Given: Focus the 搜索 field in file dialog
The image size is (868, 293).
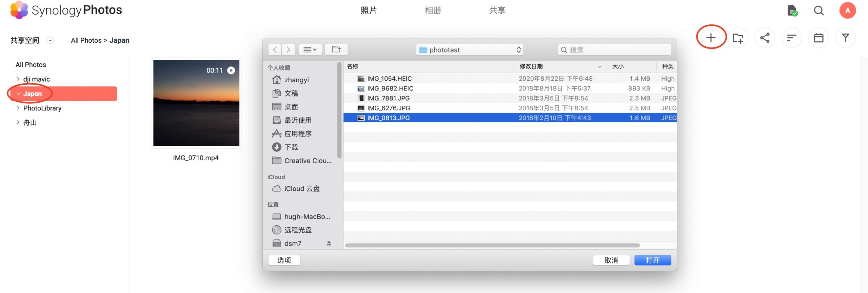Looking at the screenshot, I should click(614, 50).
